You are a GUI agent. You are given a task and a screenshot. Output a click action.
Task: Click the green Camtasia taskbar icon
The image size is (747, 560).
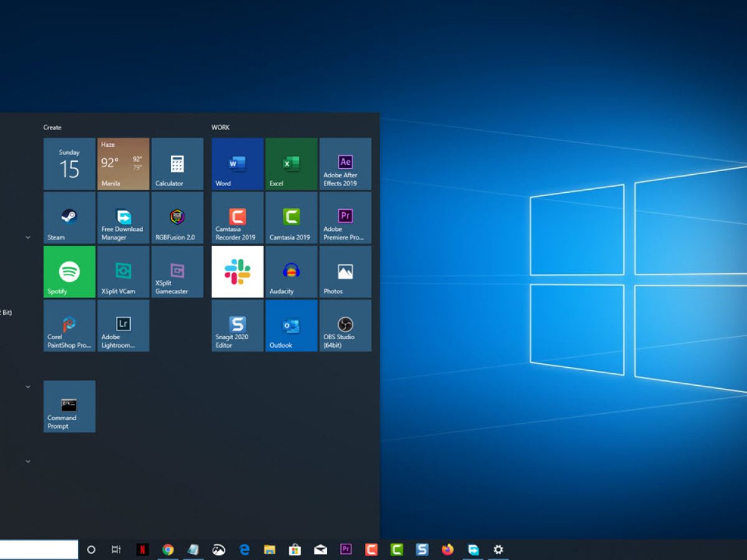397,549
